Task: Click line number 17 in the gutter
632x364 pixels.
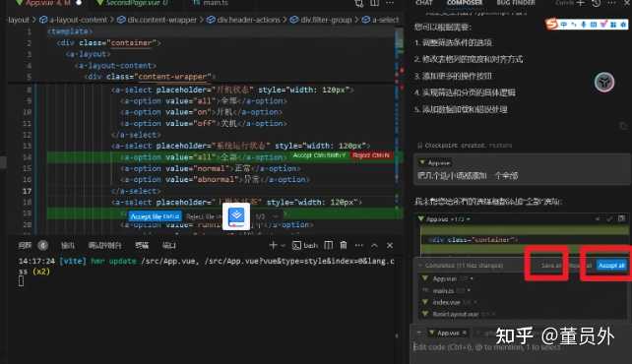Action: click(27, 191)
